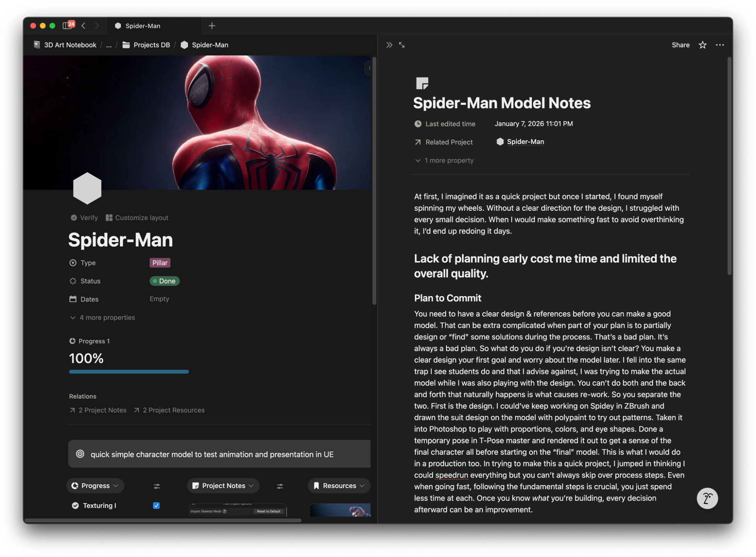Go back with the arrow

83,26
